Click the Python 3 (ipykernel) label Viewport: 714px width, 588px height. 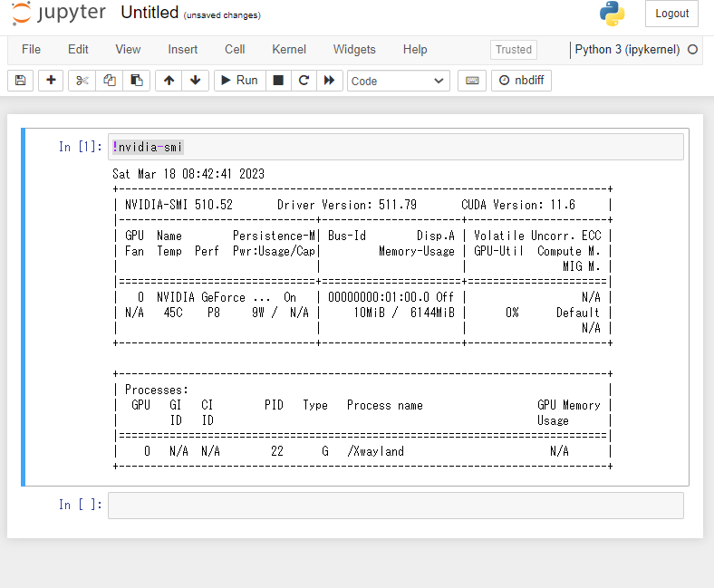pyautogui.click(x=627, y=49)
